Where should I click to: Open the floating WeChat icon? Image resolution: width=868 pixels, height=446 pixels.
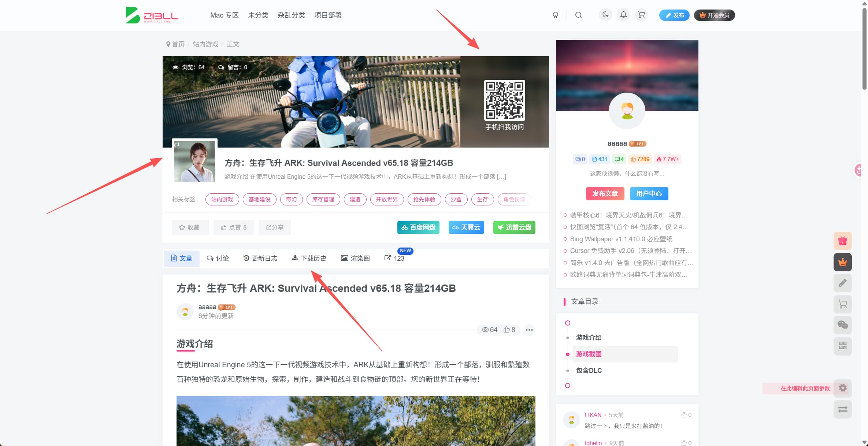click(843, 325)
